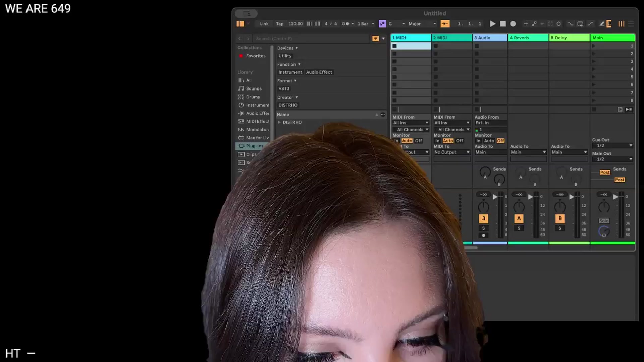The width and height of the screenshot is (644, 362).
Task: Click Stop All Clips on Main track
Action: [594, 109]
